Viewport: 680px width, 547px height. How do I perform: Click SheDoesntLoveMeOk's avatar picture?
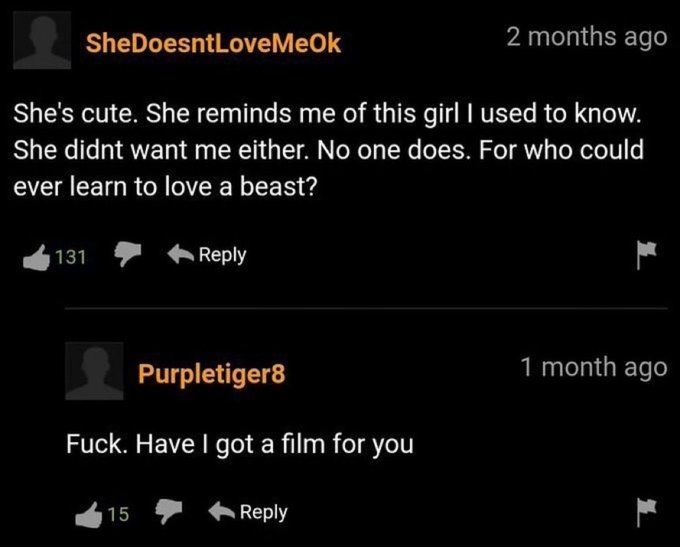(x=42, y=40)
